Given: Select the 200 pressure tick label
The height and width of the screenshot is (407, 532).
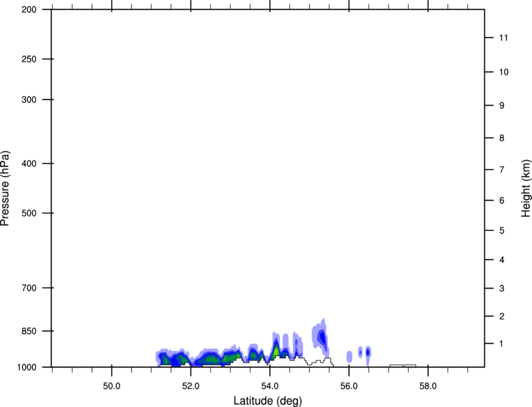Looking at the screenshot, I should coord(29,9).
